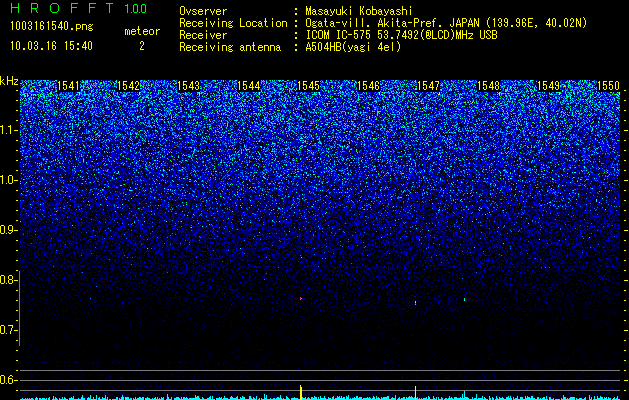Click the Receiving antenna label
Viewport: 629px width, 400px height.
tap(230, 47)
